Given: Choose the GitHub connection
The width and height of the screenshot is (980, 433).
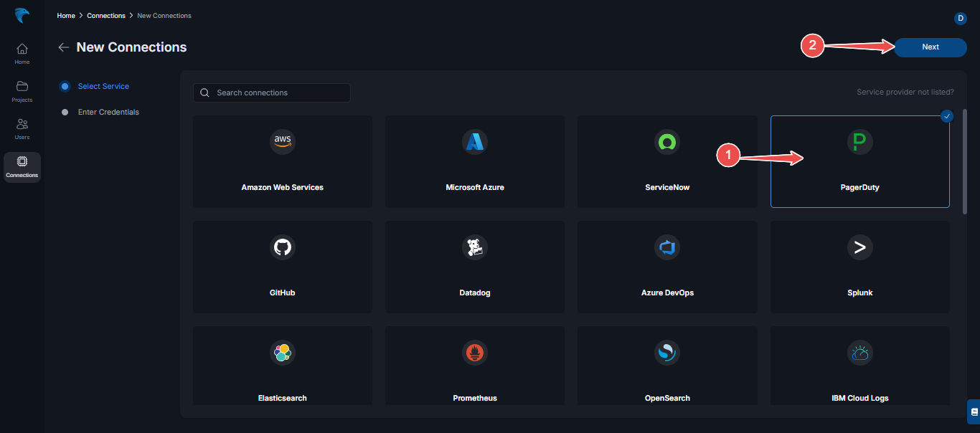Looking at the screenshot, I should (282, 267).
